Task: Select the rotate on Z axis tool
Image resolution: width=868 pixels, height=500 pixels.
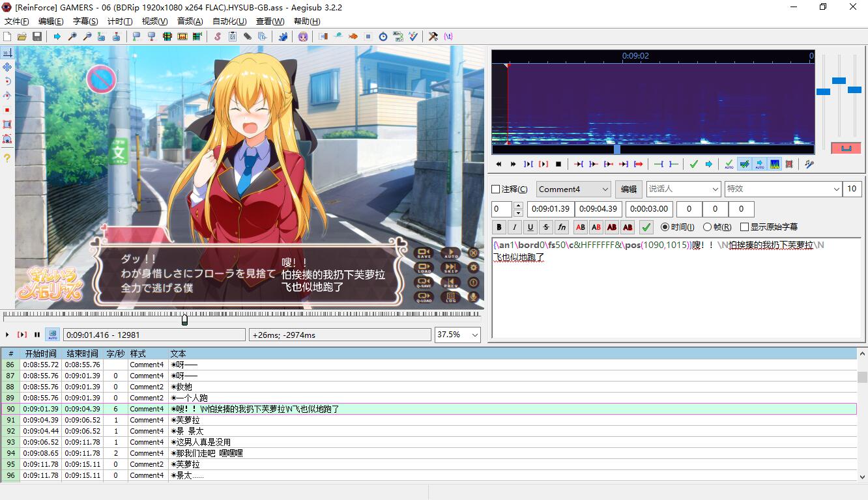Action: pyautogui.click(x=7, y=81)
